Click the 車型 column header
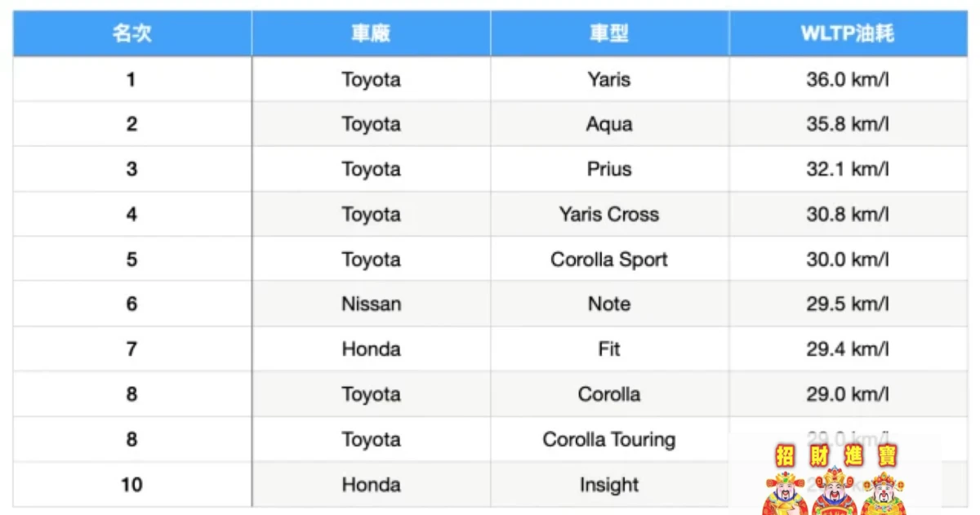Screen dimensions: 980x515 click(x=609, y=33)
